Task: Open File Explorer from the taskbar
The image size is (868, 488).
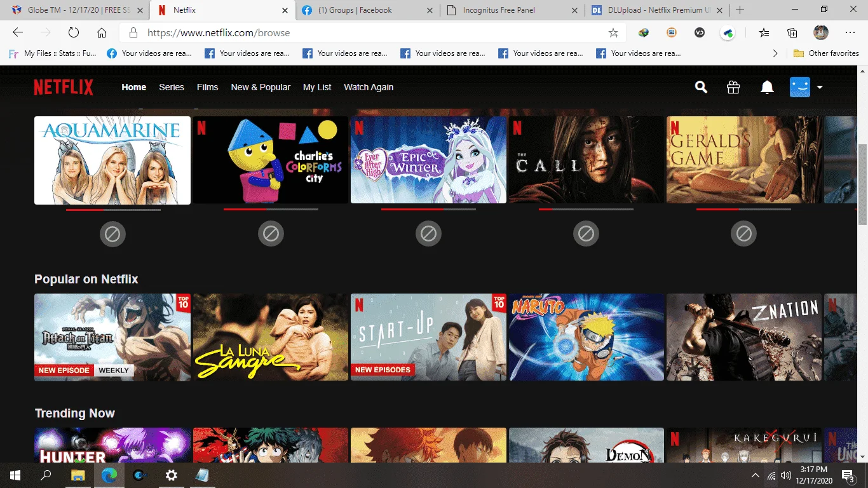Action: [78, 475]
